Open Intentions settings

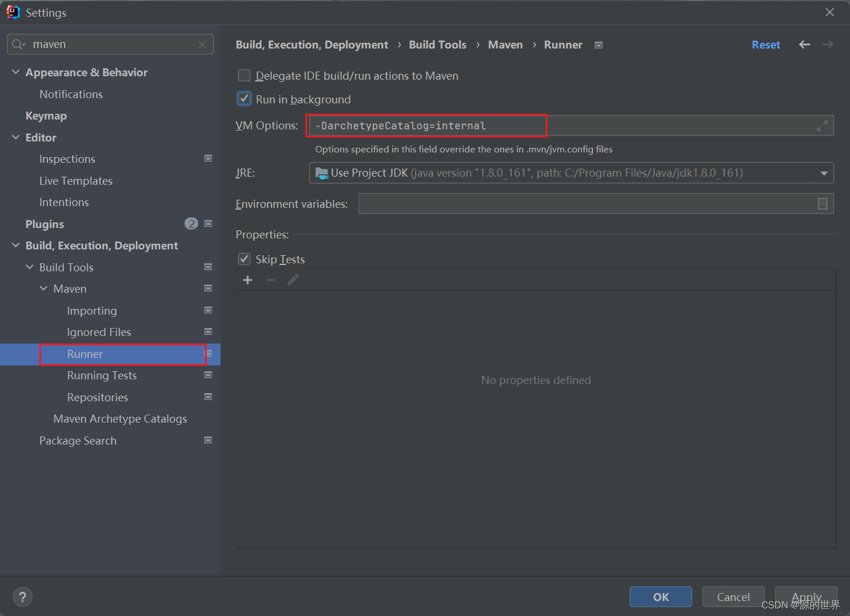(64, 202)
